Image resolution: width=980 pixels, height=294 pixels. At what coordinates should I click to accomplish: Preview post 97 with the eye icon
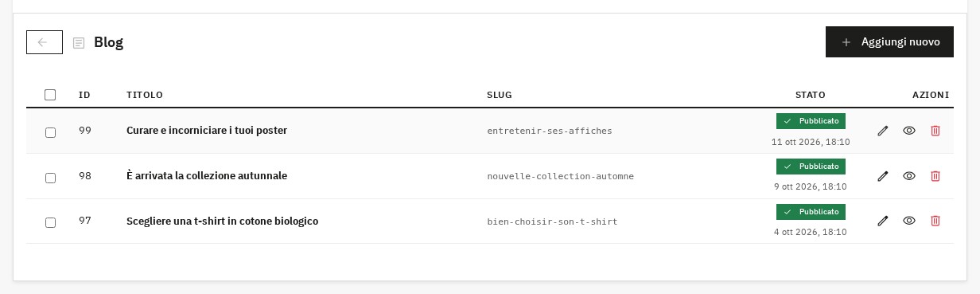point(909,221)
